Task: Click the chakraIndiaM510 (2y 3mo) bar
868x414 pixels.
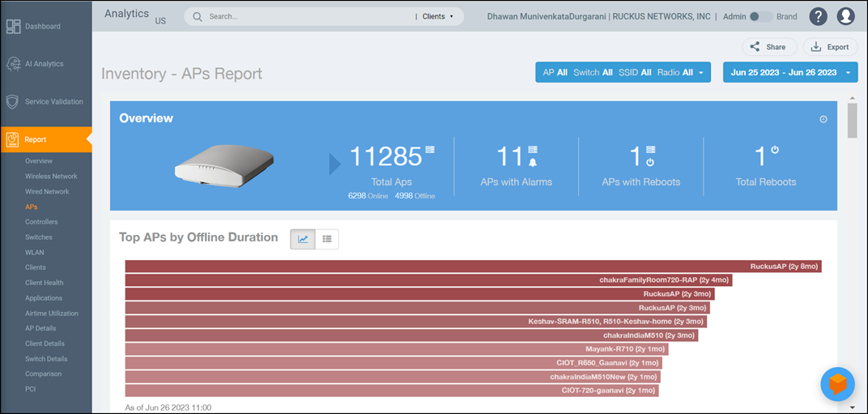Action: click(x=411, y=335)
